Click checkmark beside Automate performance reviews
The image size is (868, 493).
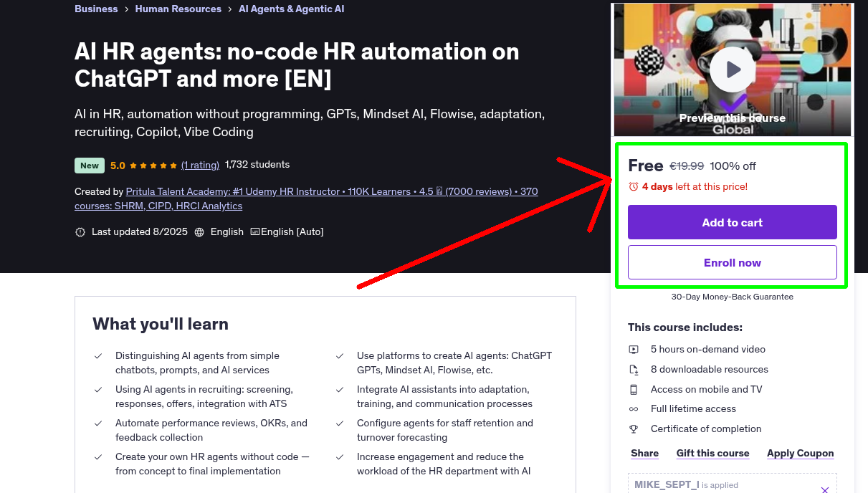click(98, 423)
